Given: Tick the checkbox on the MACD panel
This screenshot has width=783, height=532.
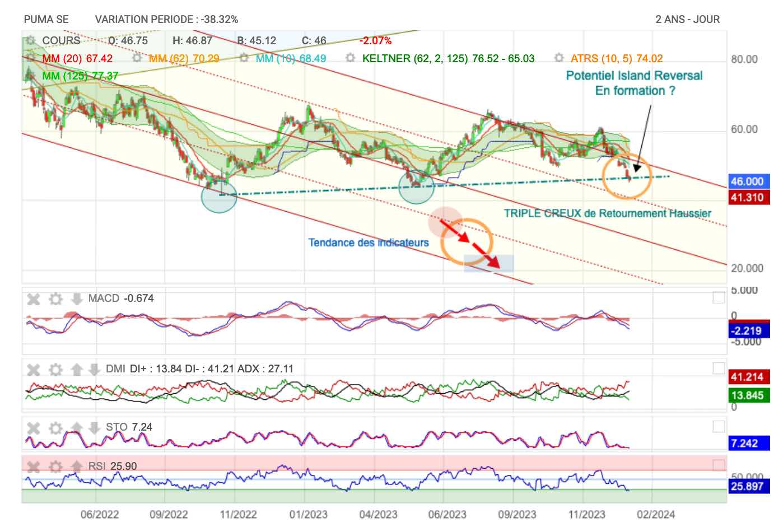Looking at the screenshot, I should point(719,298).
